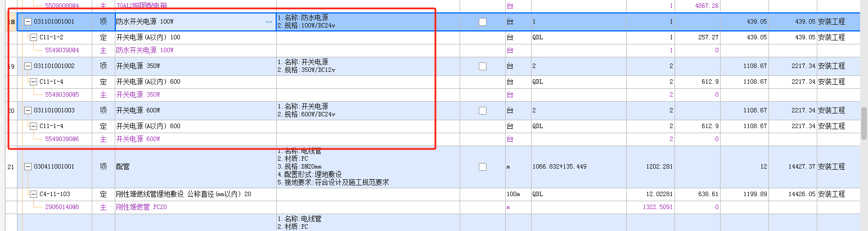Select the material code 5549039@04

click(62, 51)
